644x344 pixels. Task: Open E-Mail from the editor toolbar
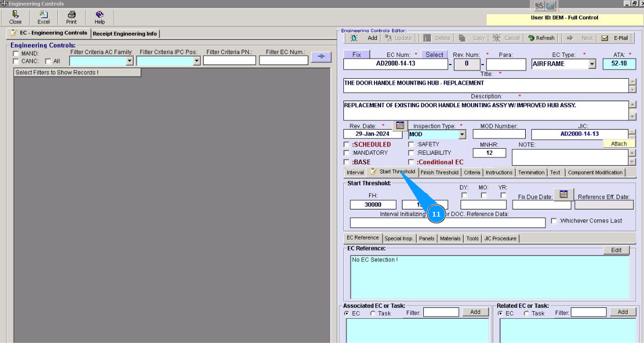[615, 38]
